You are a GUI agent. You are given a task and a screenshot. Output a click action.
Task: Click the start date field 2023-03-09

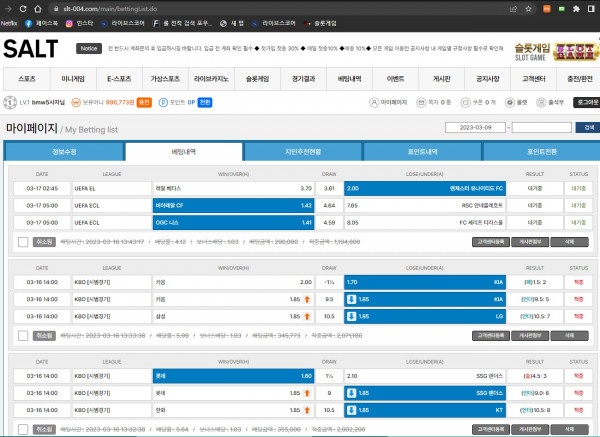coord(476,127)
